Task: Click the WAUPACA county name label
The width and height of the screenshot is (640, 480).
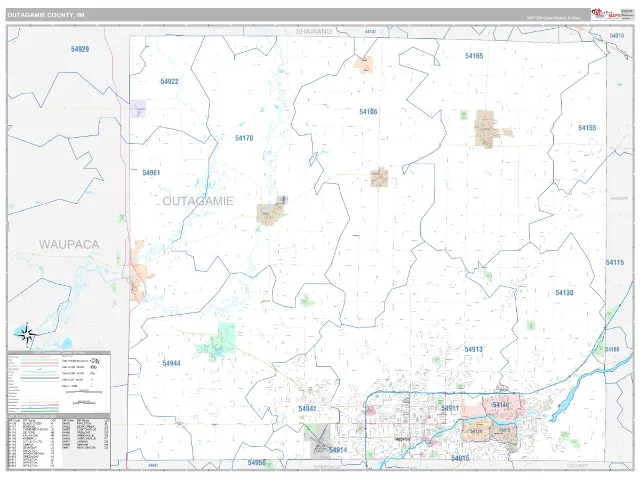Action: pos(69,244)
